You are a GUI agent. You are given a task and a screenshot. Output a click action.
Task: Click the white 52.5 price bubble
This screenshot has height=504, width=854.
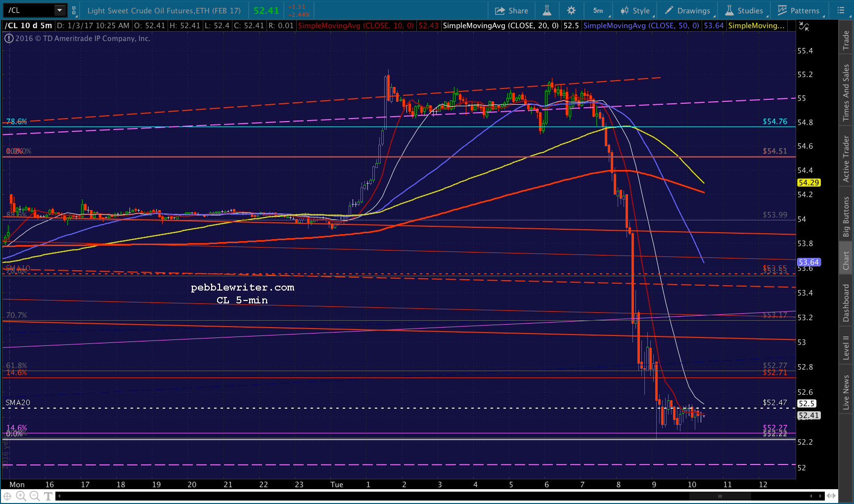[807, 404]
